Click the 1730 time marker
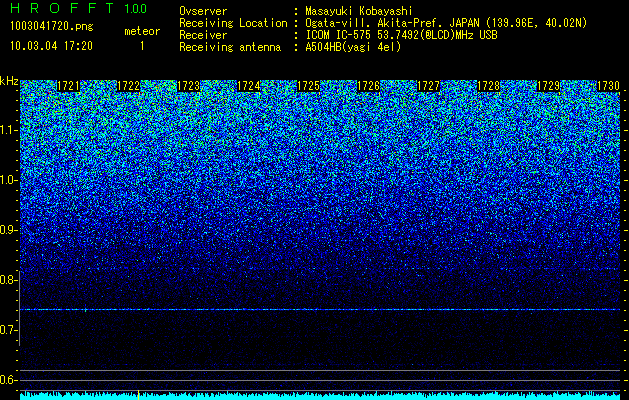Image resolution: width=629 pixels, height=400 pixels. (x=609, y=86)
